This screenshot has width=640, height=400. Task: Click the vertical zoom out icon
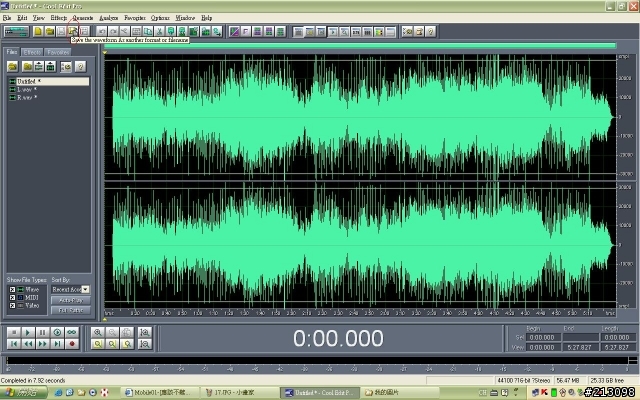click(x=144, y=344)
